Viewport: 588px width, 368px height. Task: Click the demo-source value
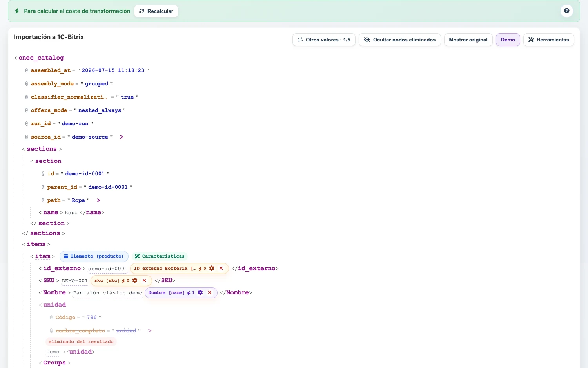90,137
